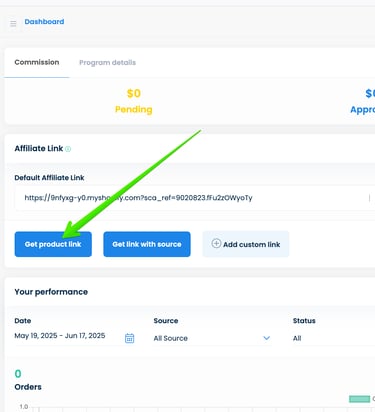This screenshot has width=375, height=412.
Task: Click the Add custom link button
Action: click(246, 244)
